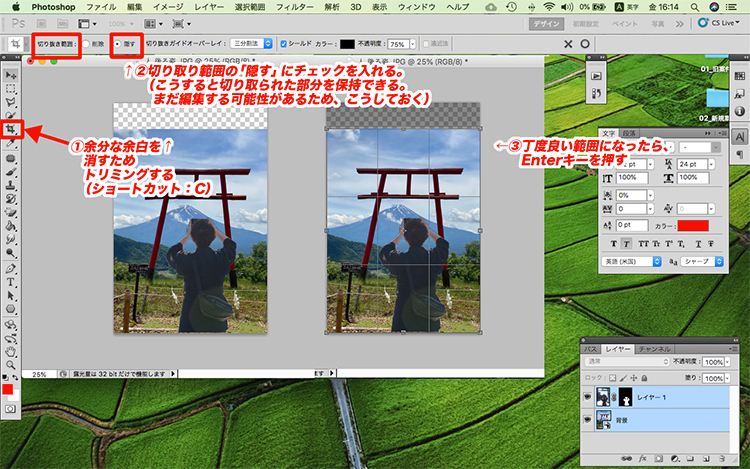The width and height of the screenshot is (750, 469).
Task: Open layer blend mode 通常 dropdown
Action: 627,362
